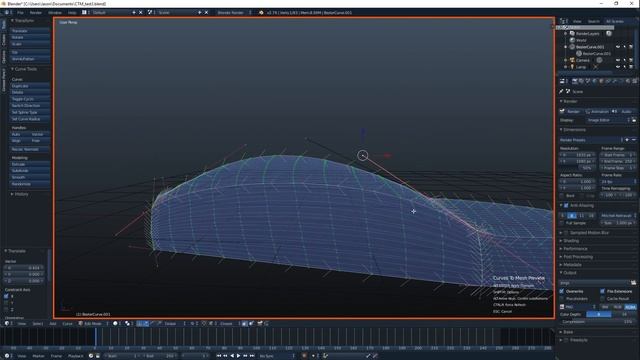
Task: Toggle the X constraint axis checkbox
Action: point(6,296)
